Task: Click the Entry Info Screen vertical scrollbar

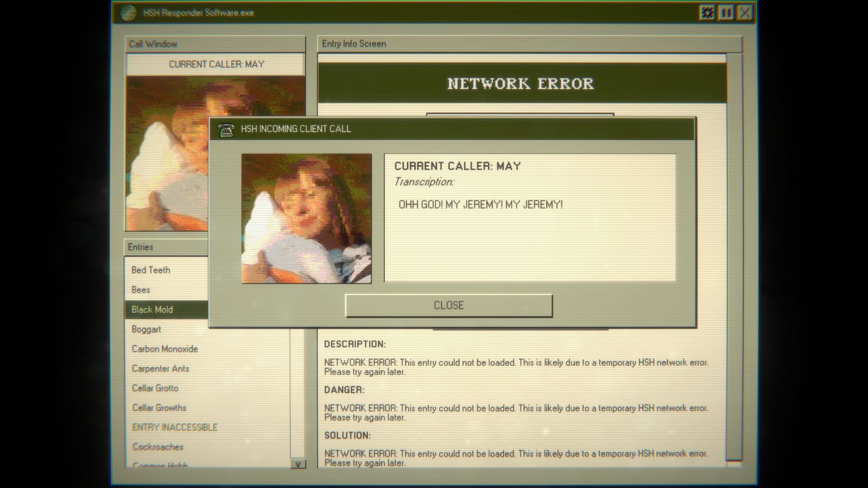Action: 734,258
